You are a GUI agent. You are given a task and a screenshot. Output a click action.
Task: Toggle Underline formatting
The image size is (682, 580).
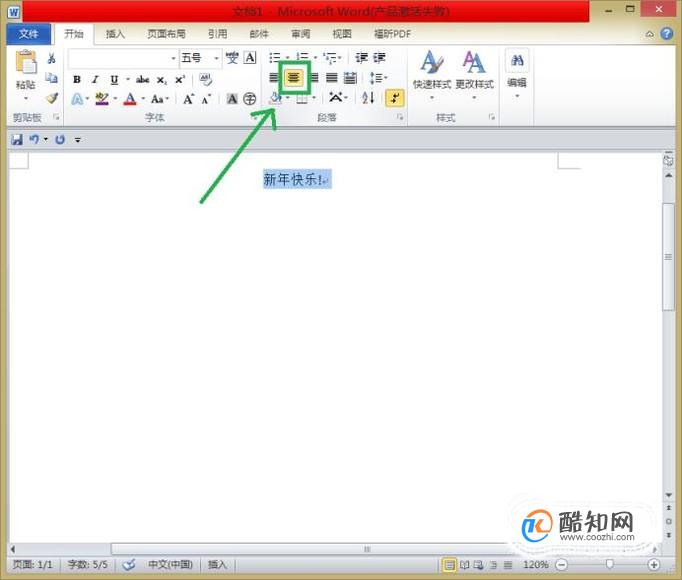pos(114,80)
